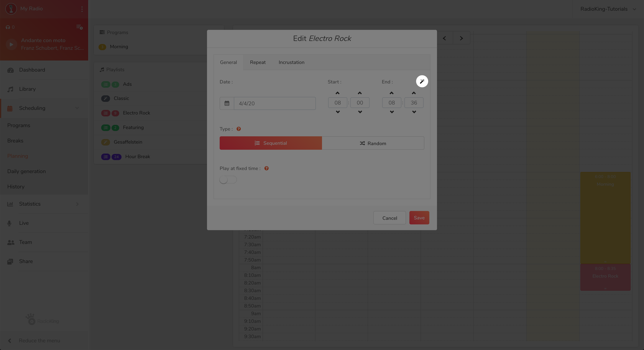Select Sequential playback type
This screenshot has width=644, height=350.
tap(270, 143)
